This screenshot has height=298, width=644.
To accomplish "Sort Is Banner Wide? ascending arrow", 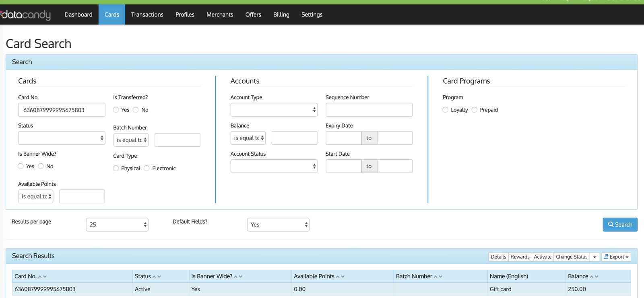I will pyautogui.click(x=236, y=277).
